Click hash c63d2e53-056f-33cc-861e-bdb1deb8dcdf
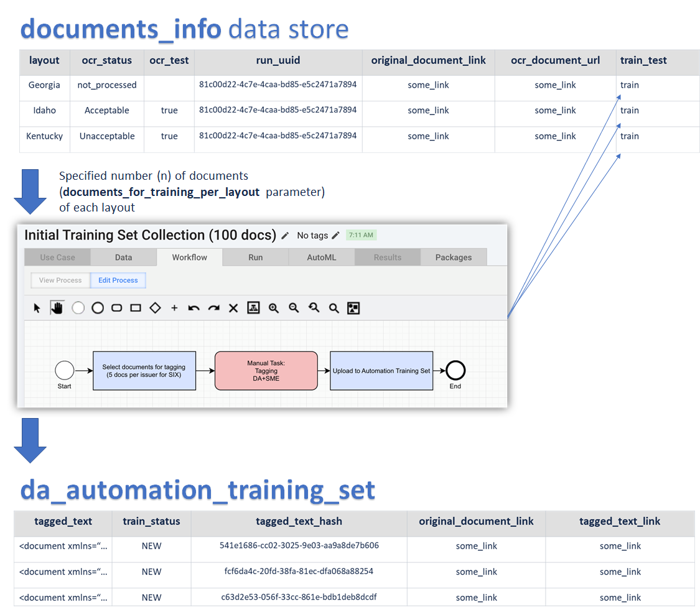 coord(299,597)
